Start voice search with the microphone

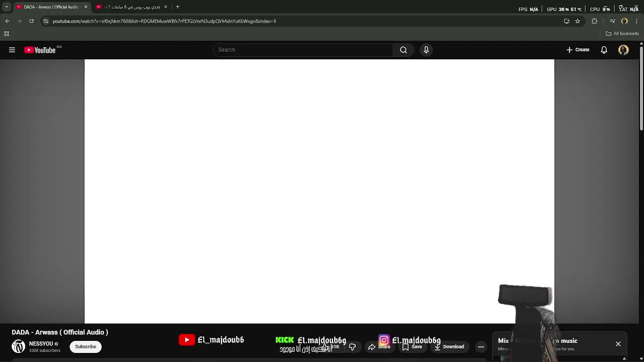(426, 50)
